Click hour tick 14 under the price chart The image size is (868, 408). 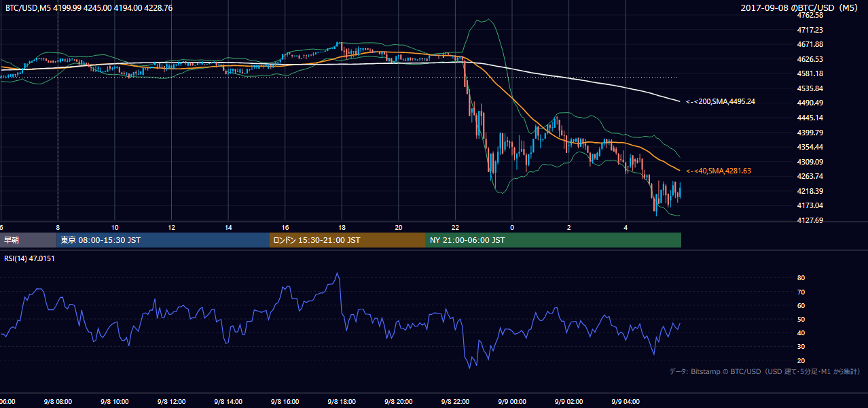[x=229, y=227]
